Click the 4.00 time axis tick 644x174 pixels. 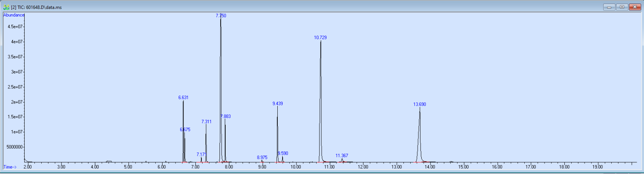pyautogui.click(x=95, y=167)
